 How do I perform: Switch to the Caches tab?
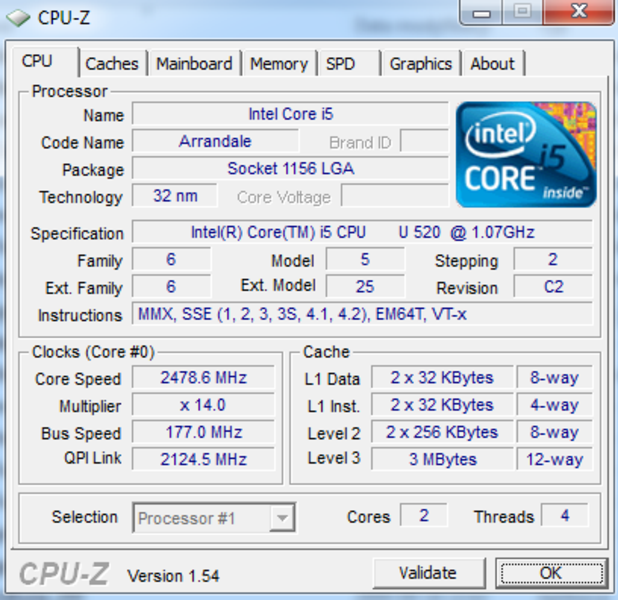coord(112,63)
